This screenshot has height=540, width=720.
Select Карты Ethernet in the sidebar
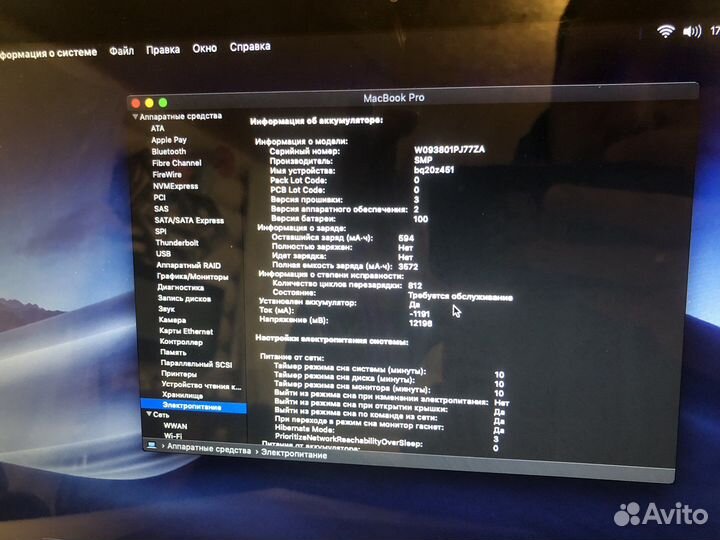pos(186,331)
